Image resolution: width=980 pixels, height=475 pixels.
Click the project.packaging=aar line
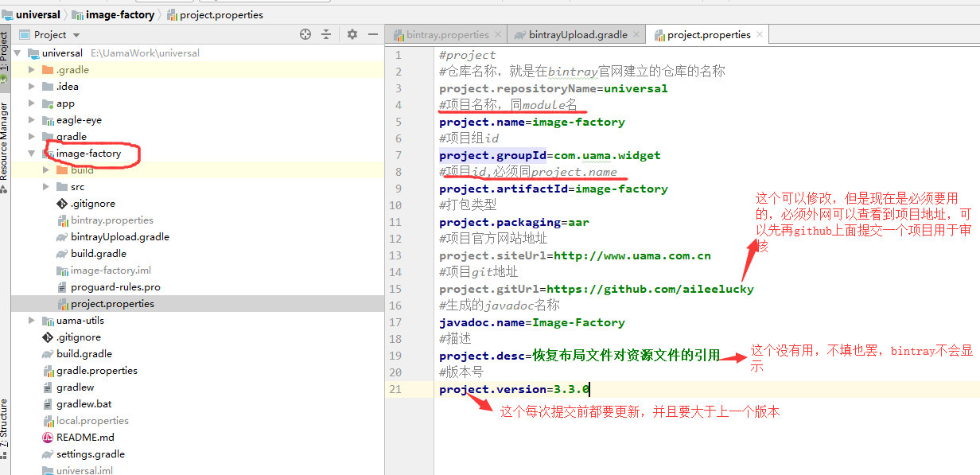(x=514, y=222)
